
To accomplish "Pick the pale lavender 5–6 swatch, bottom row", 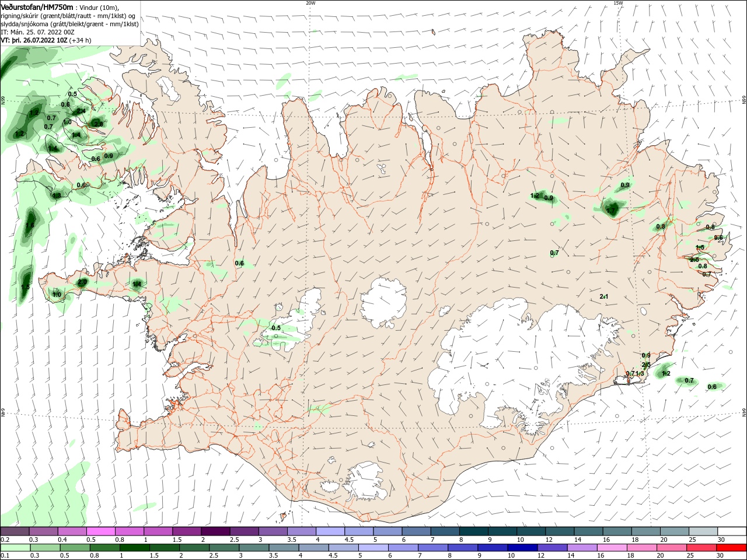I will tap(373, 548).
